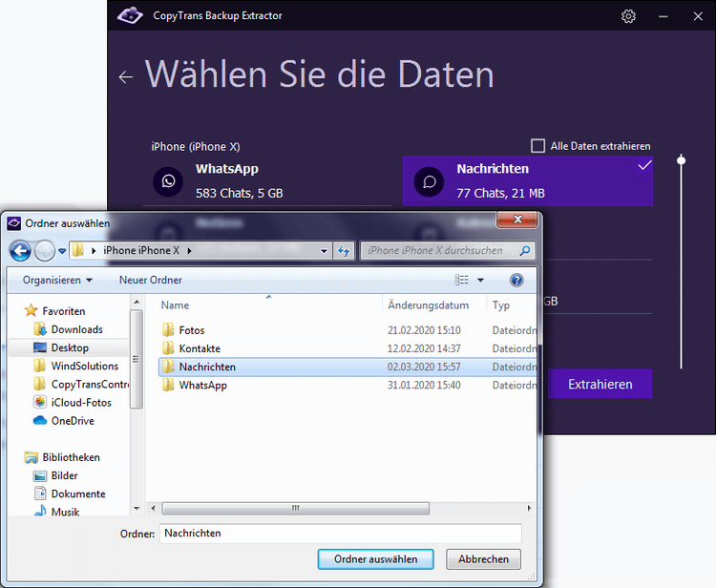Click the CopyTrans Backup Extractor logo

click(x=130, y=15)
